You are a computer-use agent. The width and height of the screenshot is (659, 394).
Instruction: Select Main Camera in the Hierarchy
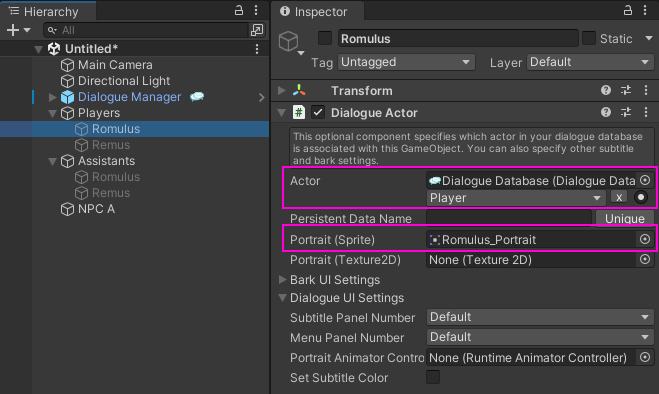(x=115, y=65)
